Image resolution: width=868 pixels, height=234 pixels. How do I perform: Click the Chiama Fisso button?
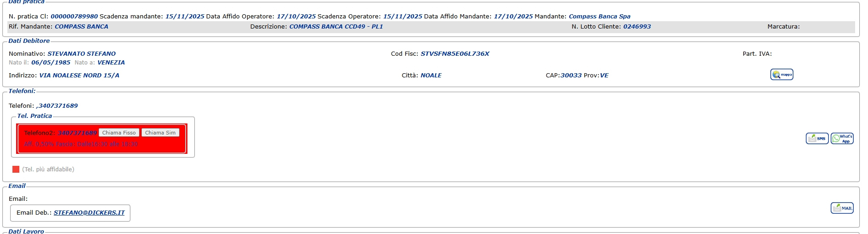tap(119, 133)
